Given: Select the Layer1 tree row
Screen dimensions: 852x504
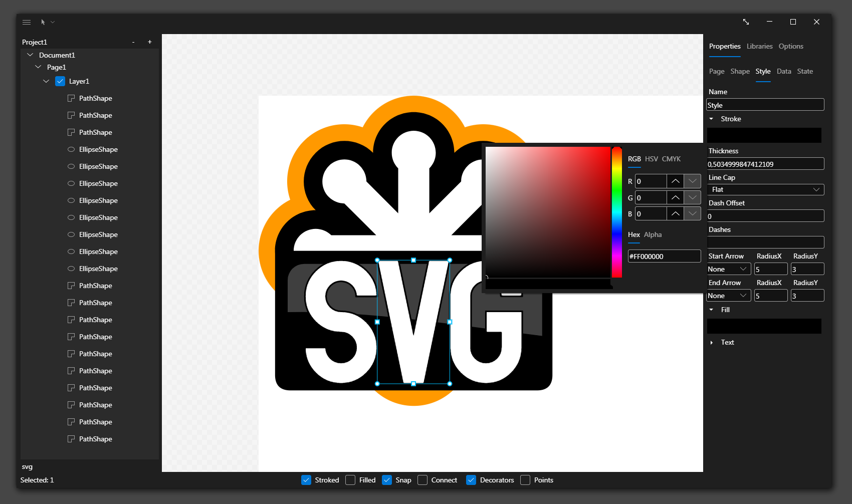Looking at the screenshot, I should 90,81.
